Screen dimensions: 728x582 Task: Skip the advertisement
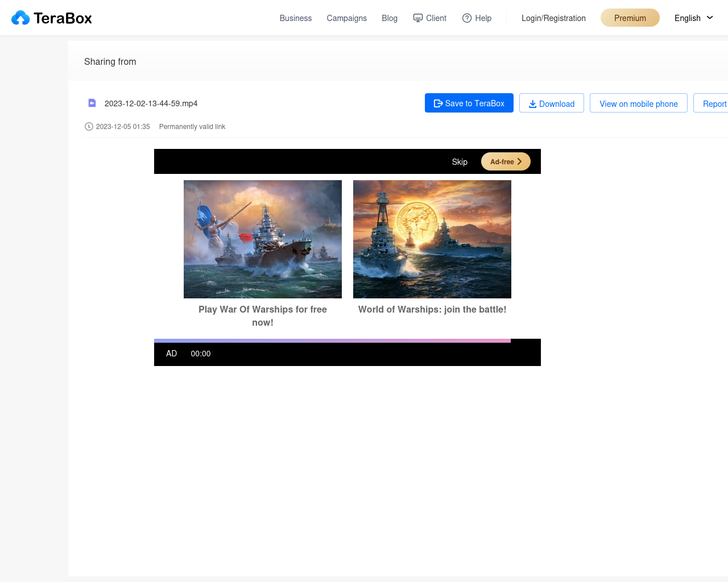pos(460,162)
